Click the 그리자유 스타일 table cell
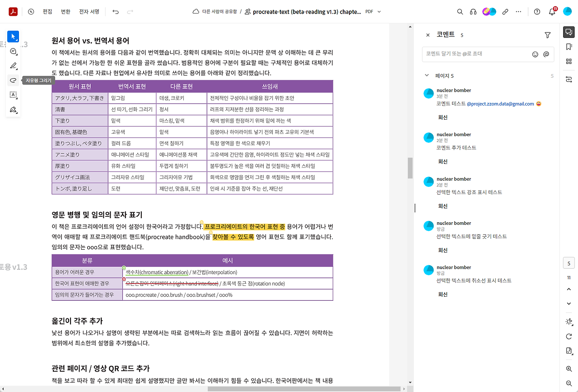The width and height of the screenshot is (578, 392). (x=132, y=177)
